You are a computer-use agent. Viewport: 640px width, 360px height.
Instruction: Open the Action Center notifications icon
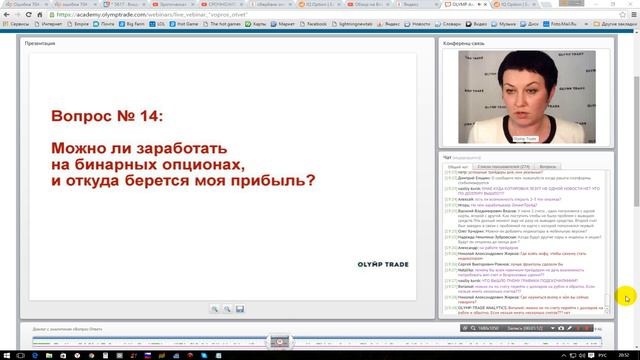(591, 356)
